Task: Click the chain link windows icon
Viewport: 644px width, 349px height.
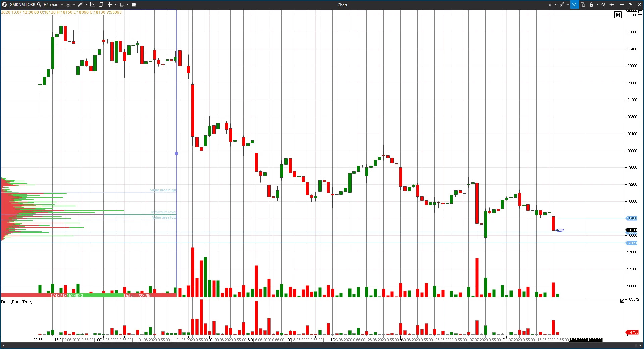Action: pyautogui.click(x=562, y=5)
